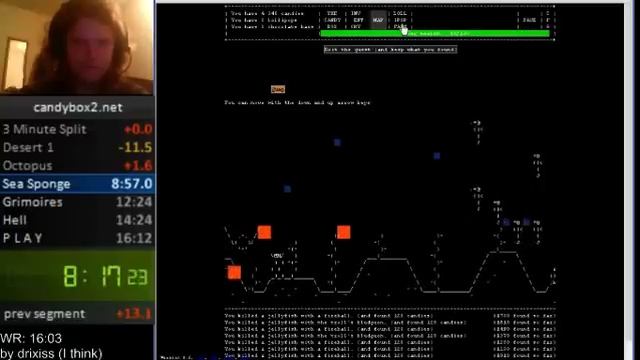The height and width of the screenshot is (360, 640).
Task: Open the Cfg tab at far right
Action: (548, 20)
